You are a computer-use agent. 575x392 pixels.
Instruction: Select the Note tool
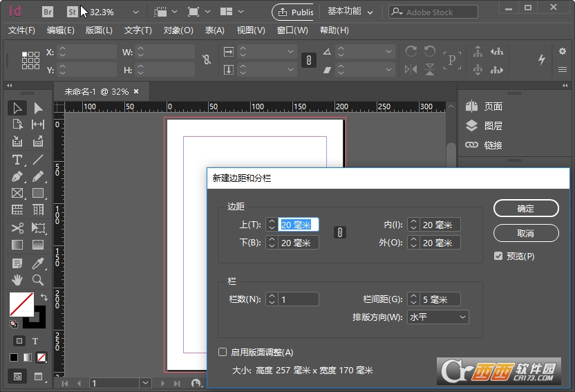pyautogui.click(x=17, y=263)
